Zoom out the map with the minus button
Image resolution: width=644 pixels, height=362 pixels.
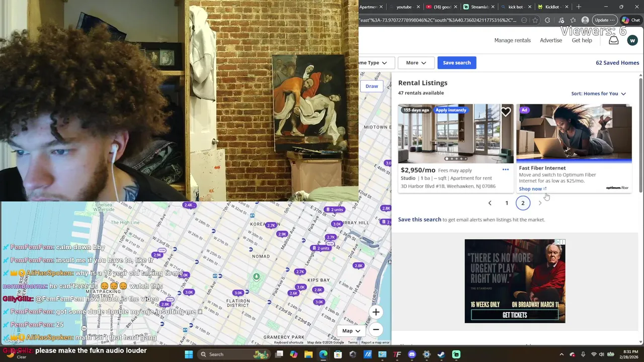[376, 330]
